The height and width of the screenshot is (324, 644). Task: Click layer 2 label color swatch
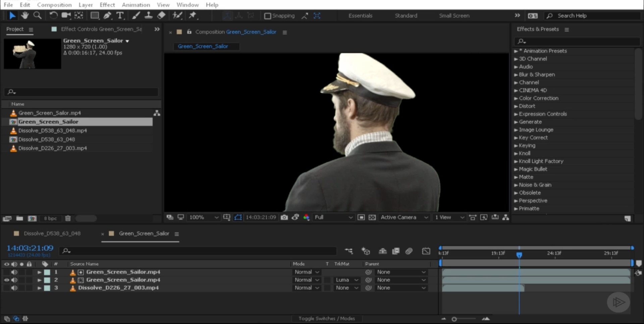[x=47, y=280]
